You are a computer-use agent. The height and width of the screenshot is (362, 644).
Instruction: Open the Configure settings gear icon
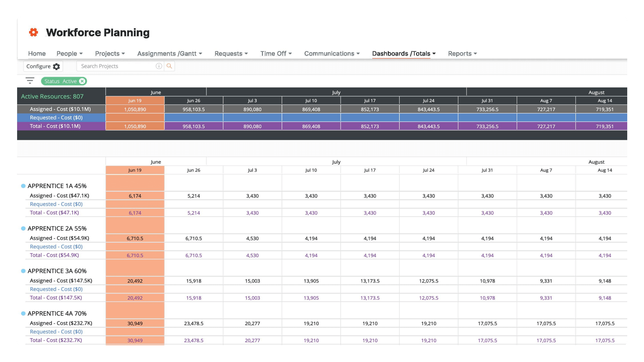coord(56,66)
